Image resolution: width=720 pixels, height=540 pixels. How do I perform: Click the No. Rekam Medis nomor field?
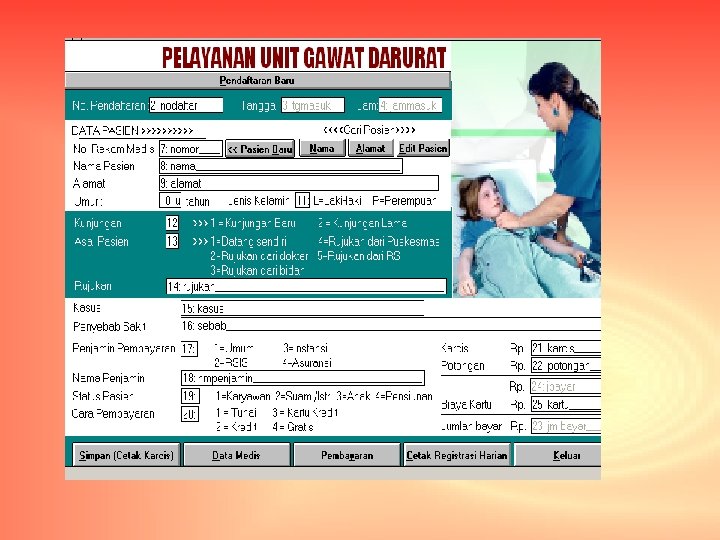coord(191,149)
